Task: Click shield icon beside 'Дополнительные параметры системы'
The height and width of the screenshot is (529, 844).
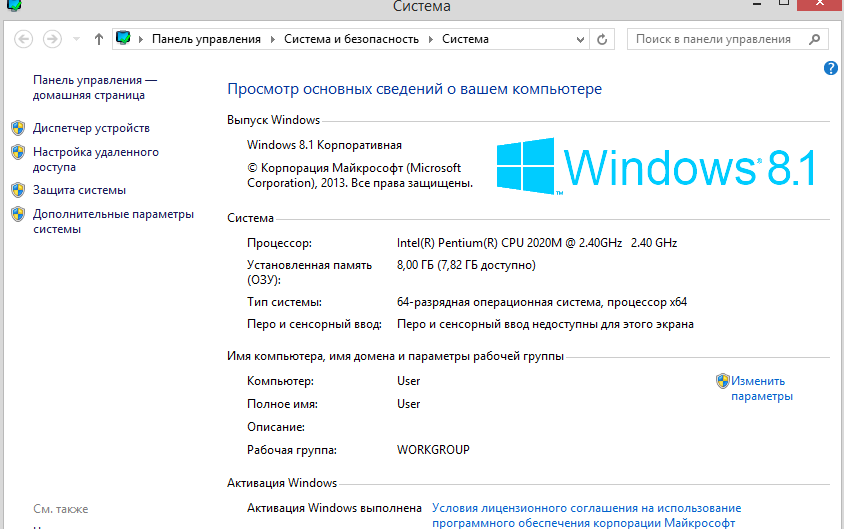Action: 18,214
